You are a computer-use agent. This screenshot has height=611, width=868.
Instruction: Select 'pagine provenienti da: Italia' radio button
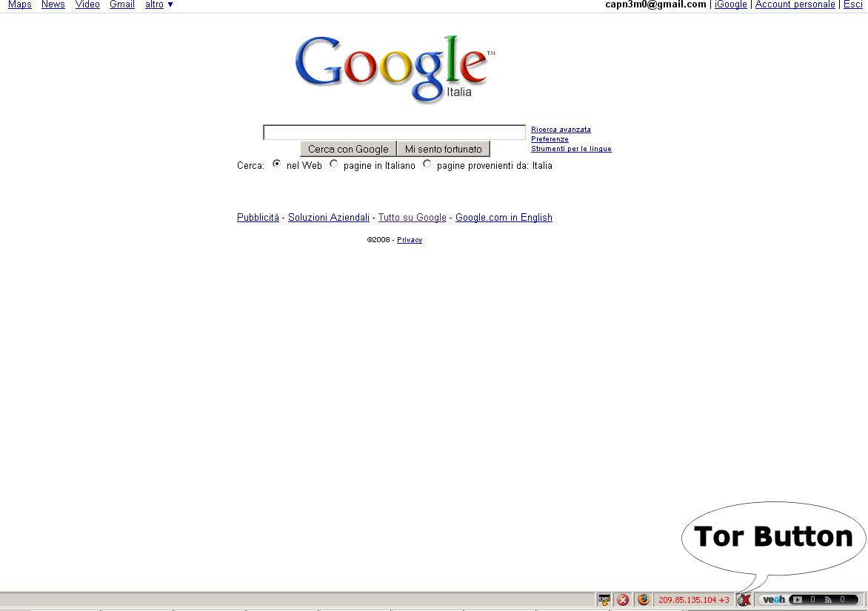tap(427, 164)
